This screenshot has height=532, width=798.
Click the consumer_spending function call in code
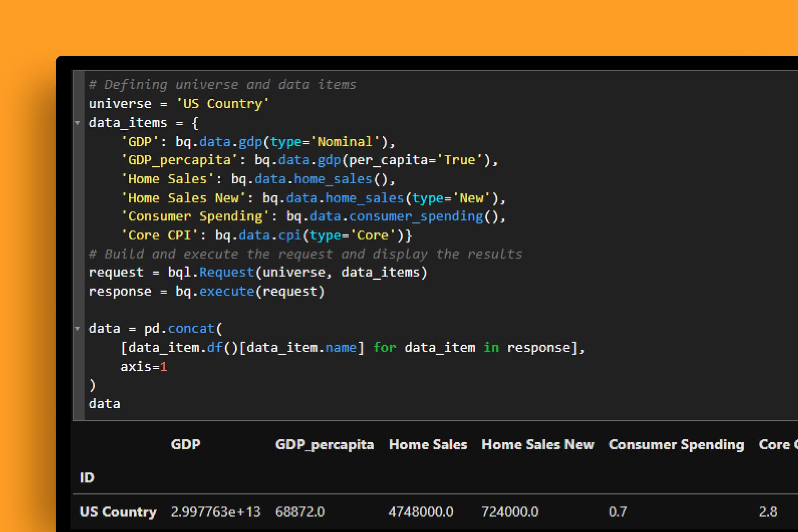point(416,217)
